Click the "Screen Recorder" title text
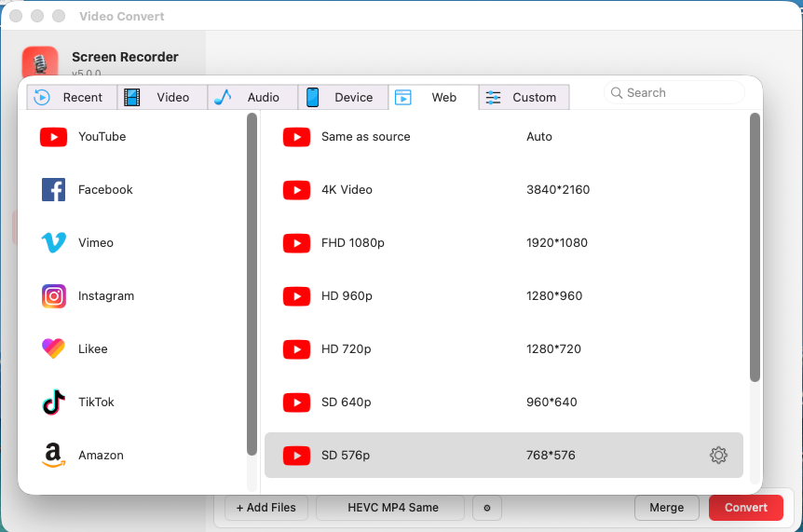The height and width of the screenshot is (532, 803). tap(125, 57)
